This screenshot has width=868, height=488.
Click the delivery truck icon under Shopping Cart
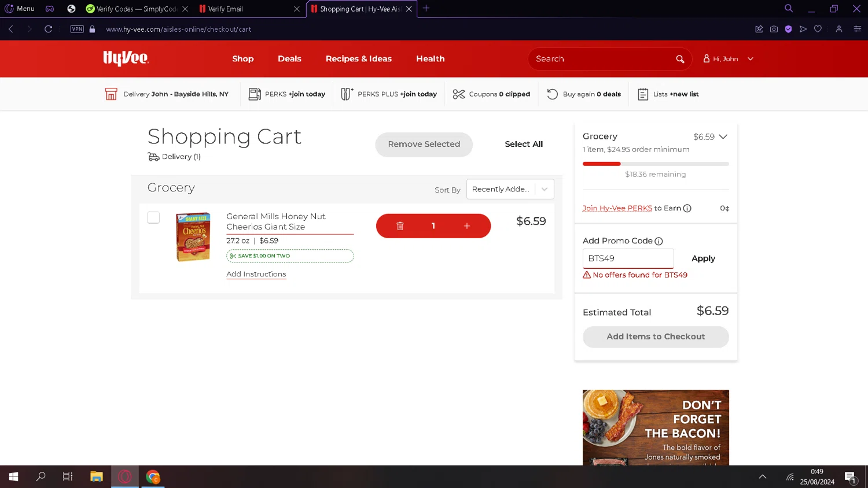click(153, 157)
